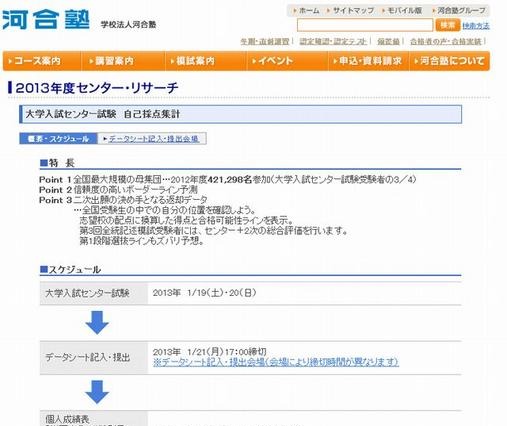Screen dimensions: 507x426
Task: Click the 第3回全統記述模試 sentence
Action: click(x=213, y=231)
